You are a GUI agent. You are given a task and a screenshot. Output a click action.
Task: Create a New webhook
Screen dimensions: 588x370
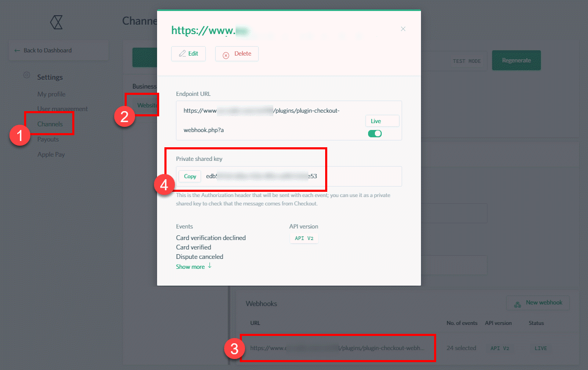point(538,302)
